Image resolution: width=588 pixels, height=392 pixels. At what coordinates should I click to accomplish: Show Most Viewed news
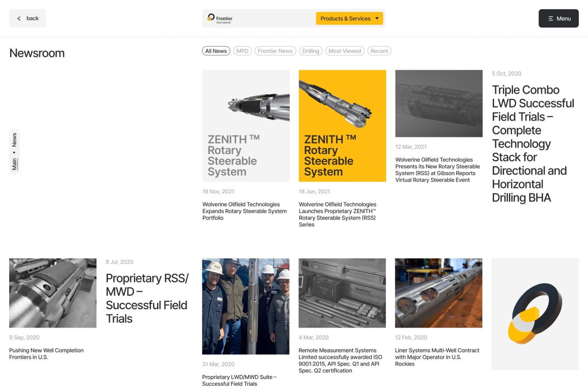tap(345, 51)
